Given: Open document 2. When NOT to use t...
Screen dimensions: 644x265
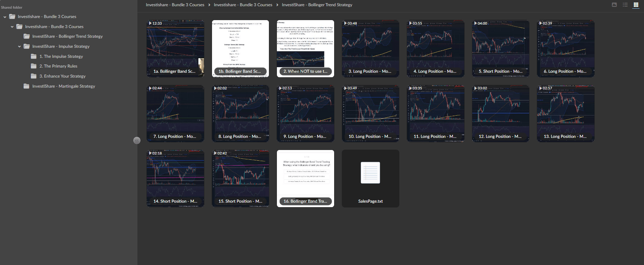Looking at the screenshot, I should tap(305, 48).
